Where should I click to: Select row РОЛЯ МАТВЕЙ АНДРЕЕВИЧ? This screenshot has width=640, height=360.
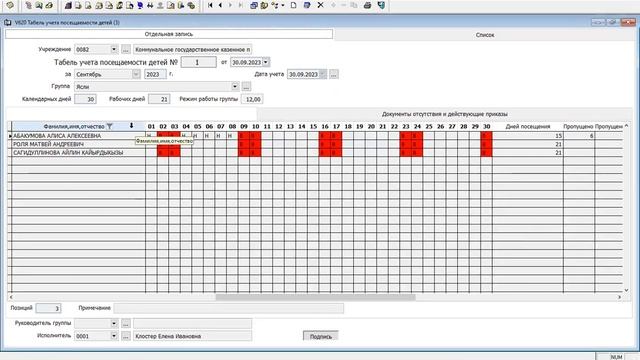(x=78, y=144)
